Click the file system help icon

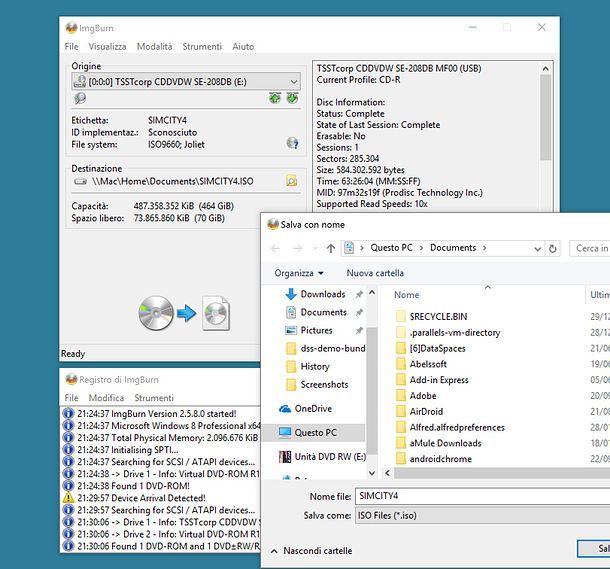click(292, 143)
